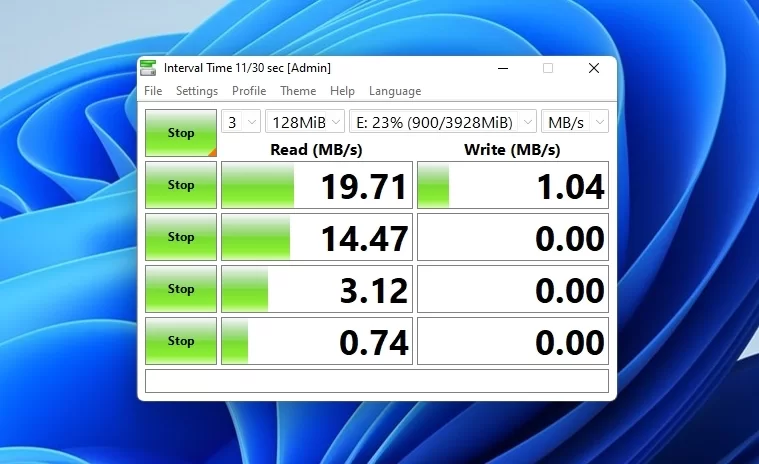This screenshot has height=464, width=759.
Task: Open the MB/s unit dropdown
Action: (575, 122)
